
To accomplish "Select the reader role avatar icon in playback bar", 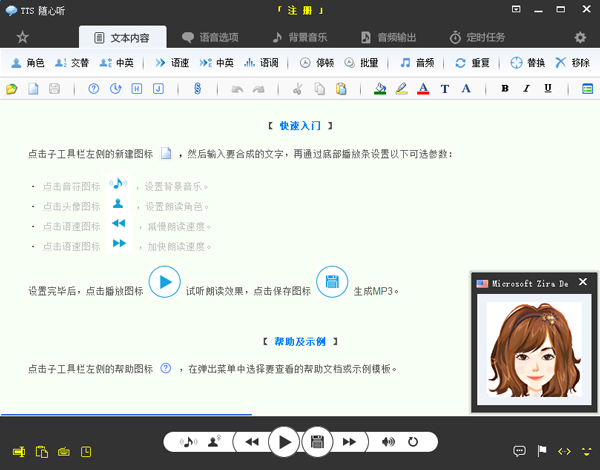I will 214,441.
